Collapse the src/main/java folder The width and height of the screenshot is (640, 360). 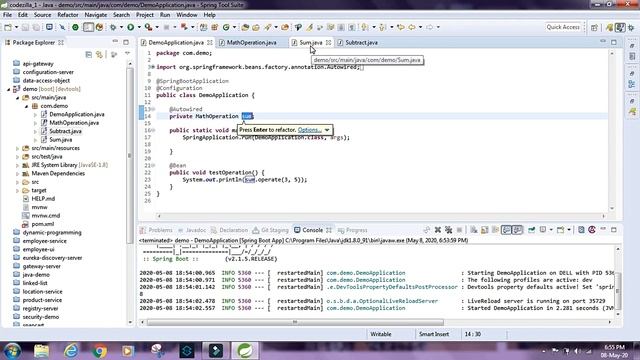18,98
